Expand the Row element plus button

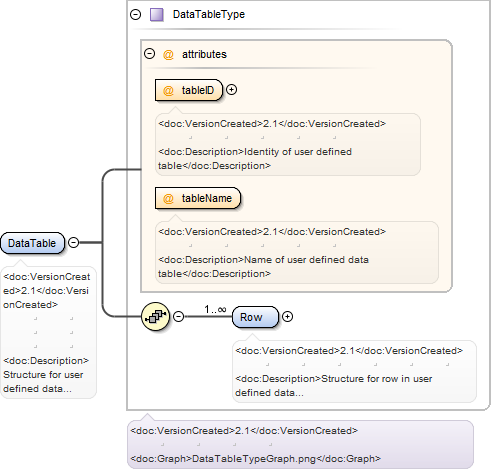tap(287, 316)
